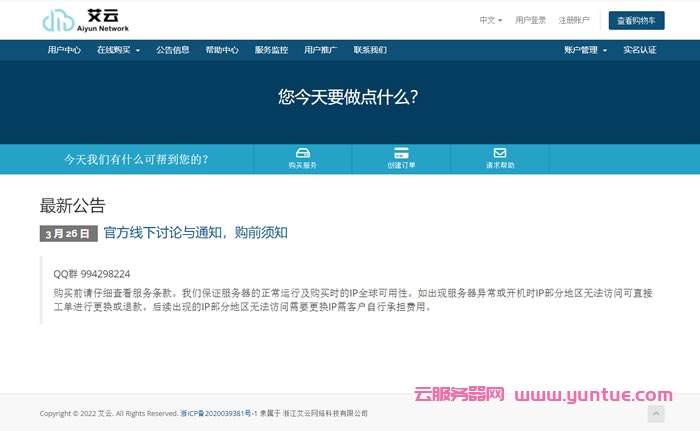Open the 注册账户 link
This screenshot has height=431, width=700.
point(574,20)
